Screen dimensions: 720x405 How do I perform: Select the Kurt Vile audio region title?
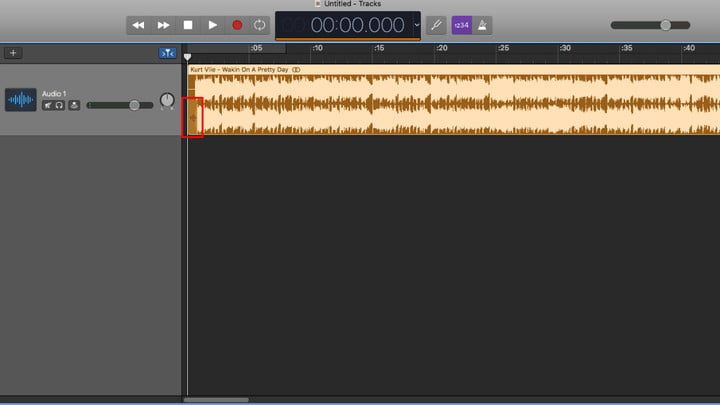point(238,69)
